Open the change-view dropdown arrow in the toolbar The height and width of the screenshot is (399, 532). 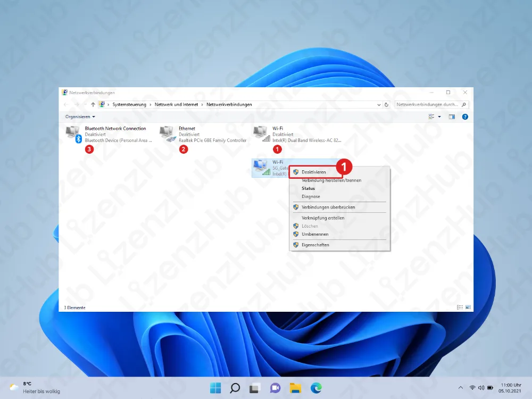tap(439, 117)
